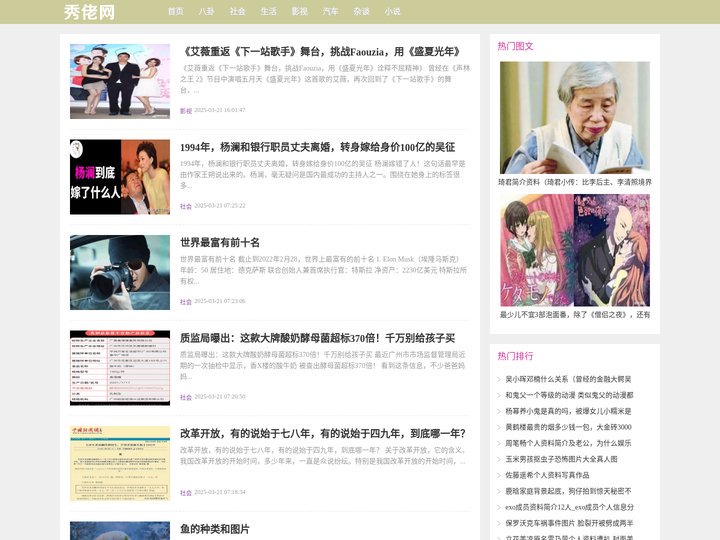Open the 改革开放 article title
Viewport: 720px width, 540px height.
323,433
